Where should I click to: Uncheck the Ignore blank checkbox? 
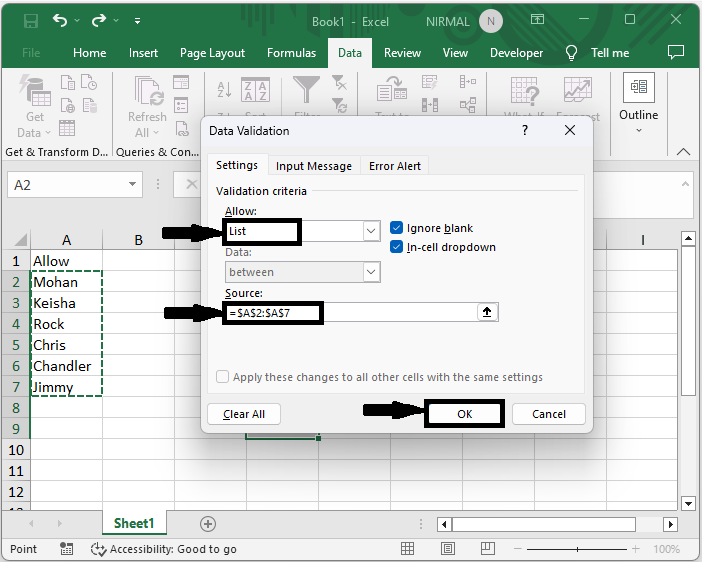(x=397, y=228)
